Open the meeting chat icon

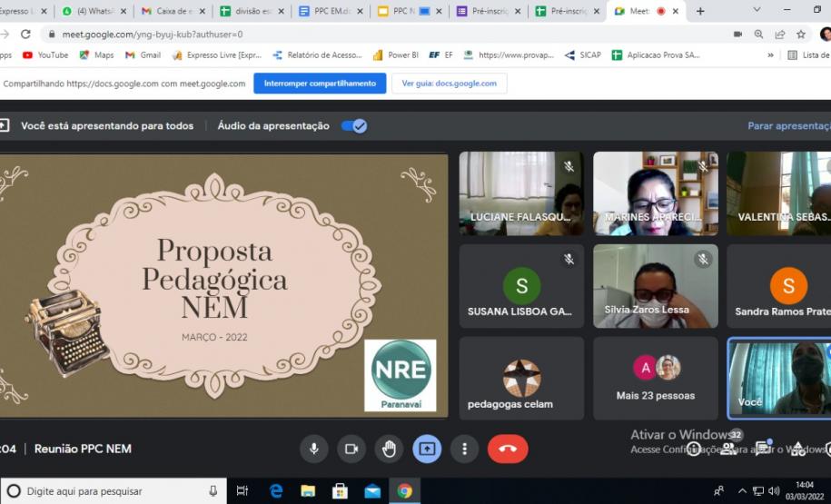point(763,449)
